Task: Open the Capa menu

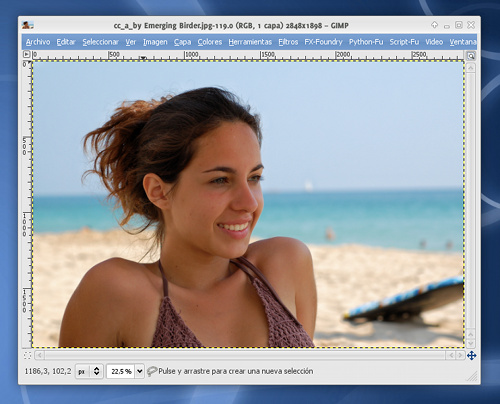Action: pos(182,42)
